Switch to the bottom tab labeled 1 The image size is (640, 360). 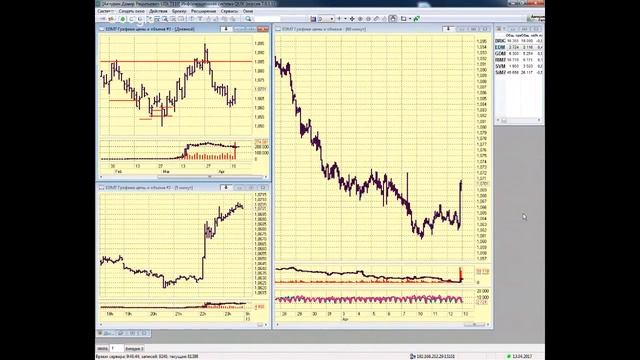point(116,349)
